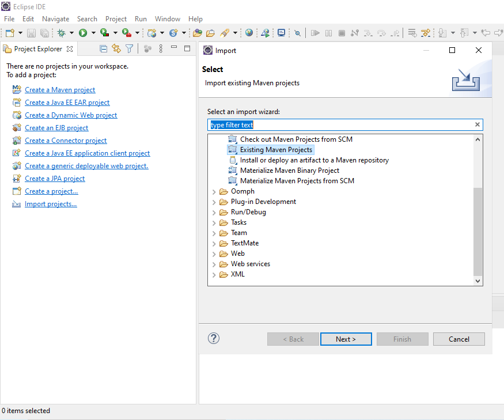The image size is (504, 420).
Task: Click the wizard list scrollbar thumb
Action: click(x=478, y=232)
